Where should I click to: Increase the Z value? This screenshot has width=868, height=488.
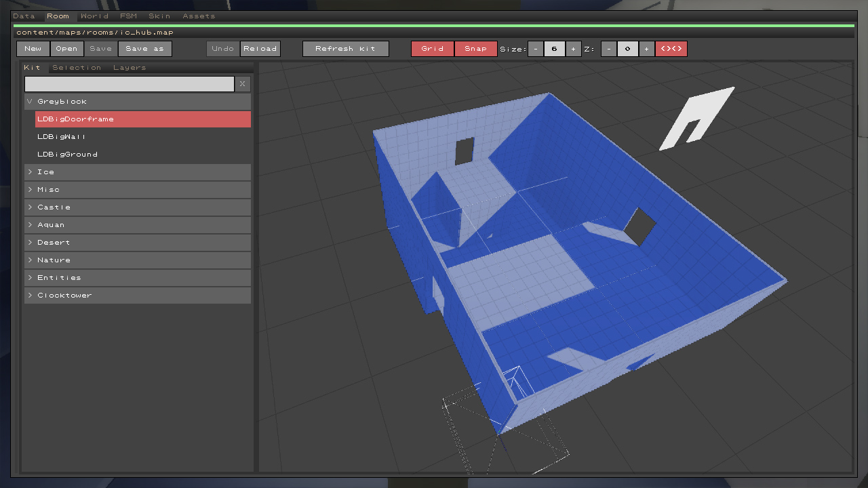[647, 49]
